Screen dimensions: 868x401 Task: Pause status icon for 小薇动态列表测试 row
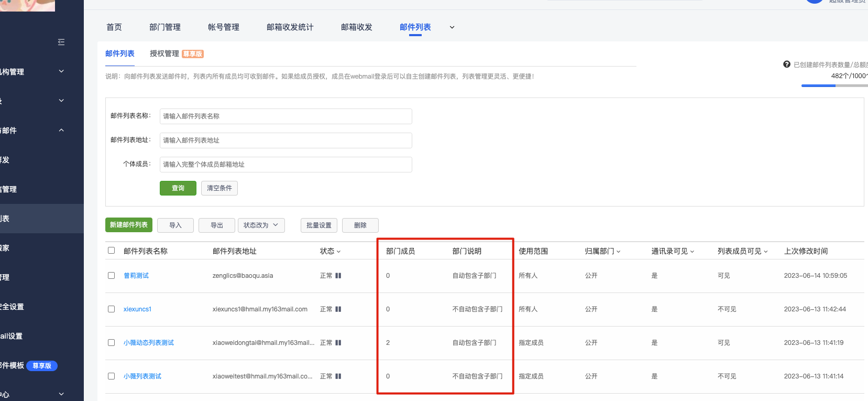(338, 343)
